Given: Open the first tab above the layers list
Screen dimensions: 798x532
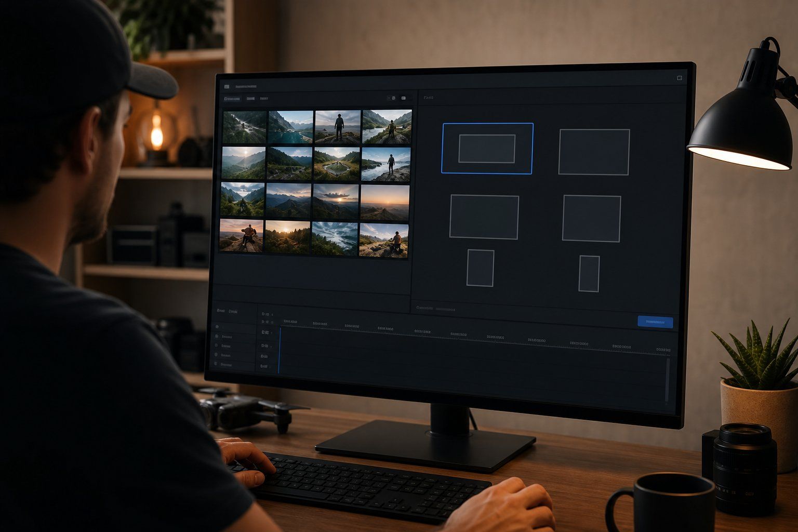Looking at the screenshot, I should [221, 311].
